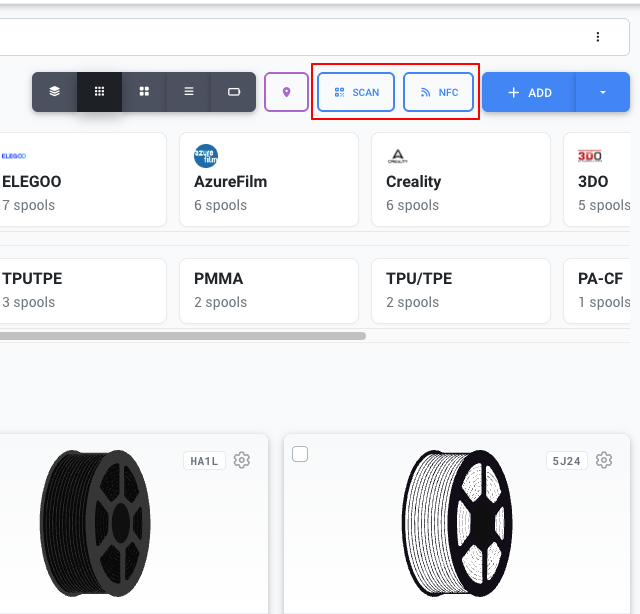The image size is (640, 614).
Task: Filter by TPU/TPE material card
Action: 461,291
